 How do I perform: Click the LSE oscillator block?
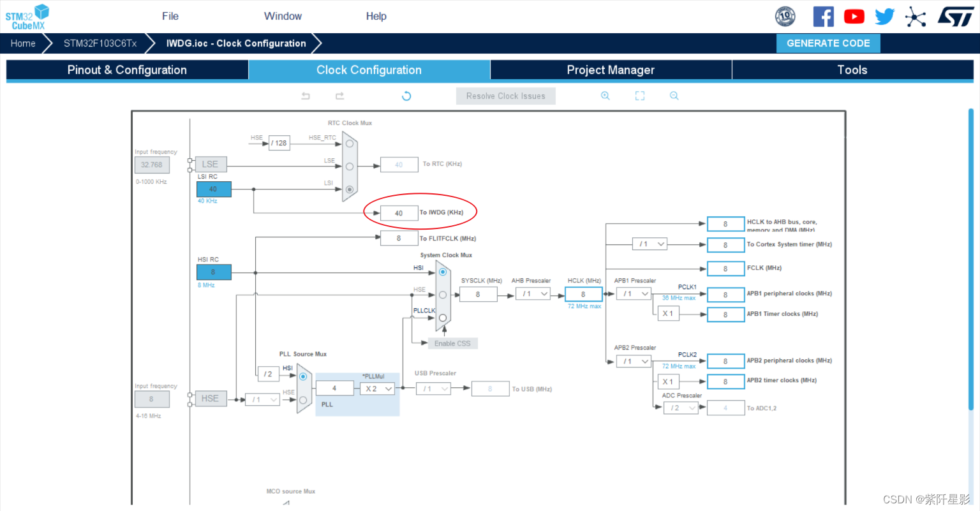point(211,165)
